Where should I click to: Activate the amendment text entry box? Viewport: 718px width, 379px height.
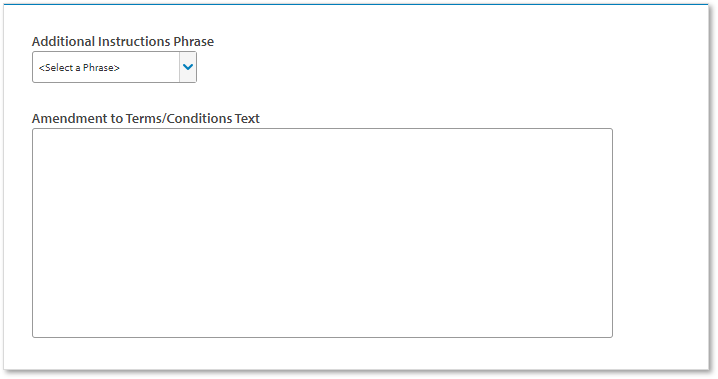coord(322,233)
